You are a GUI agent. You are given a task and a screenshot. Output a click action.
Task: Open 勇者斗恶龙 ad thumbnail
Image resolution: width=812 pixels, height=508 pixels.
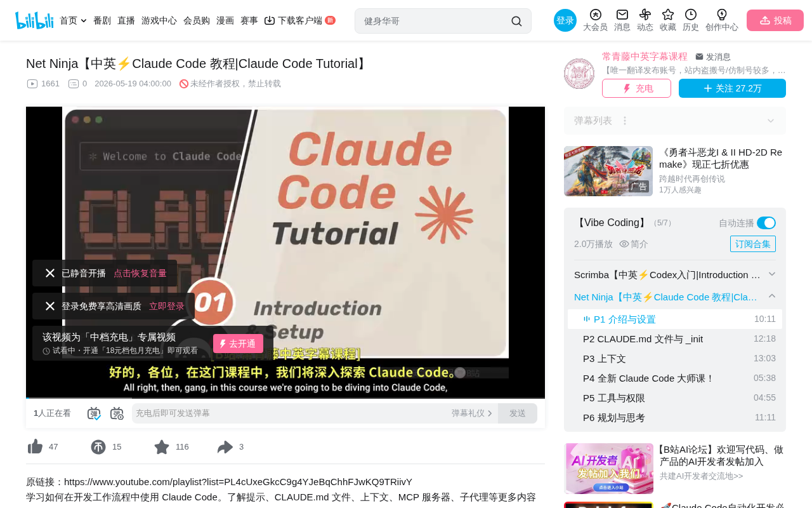608,171
